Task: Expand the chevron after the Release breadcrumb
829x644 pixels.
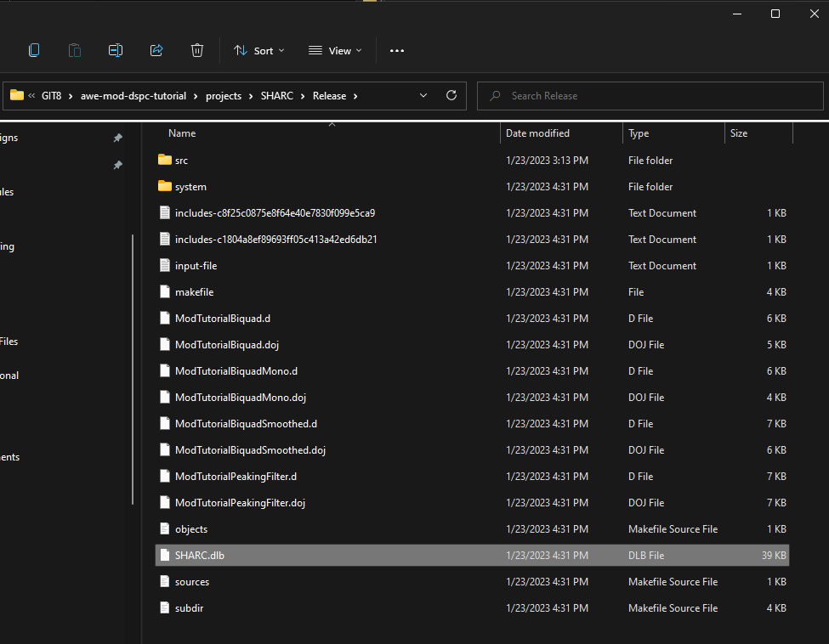Action: 356,95
